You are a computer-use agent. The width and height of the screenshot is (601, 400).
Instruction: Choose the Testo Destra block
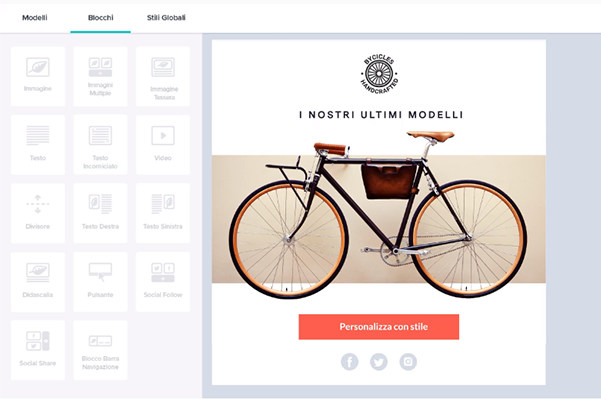[x=100, y=213]
